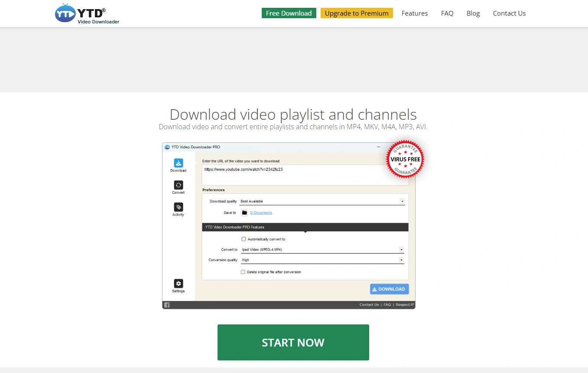Click the Virus Free guarantee badge
The image size is (588, 373).
[405, 159]
